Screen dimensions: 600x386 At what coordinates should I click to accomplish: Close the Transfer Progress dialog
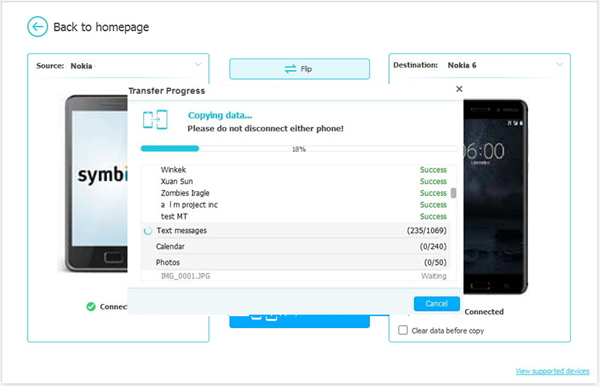[459, 89]
